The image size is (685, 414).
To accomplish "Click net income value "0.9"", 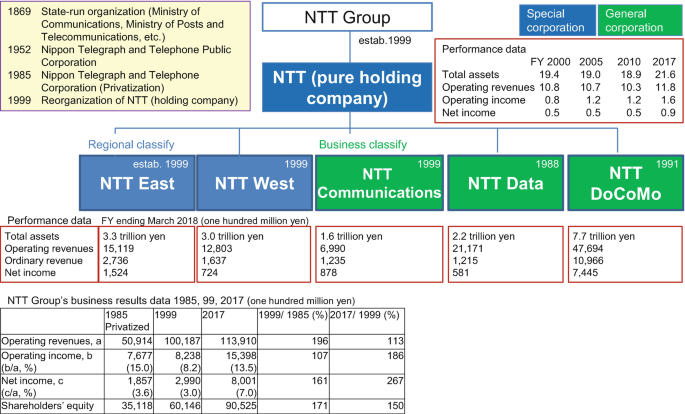I will pyautogui.click(x=668, y=113).
